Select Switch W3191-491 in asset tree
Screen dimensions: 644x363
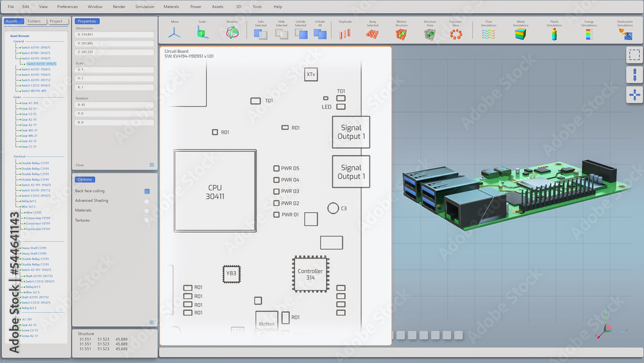(x=33, y=91)
